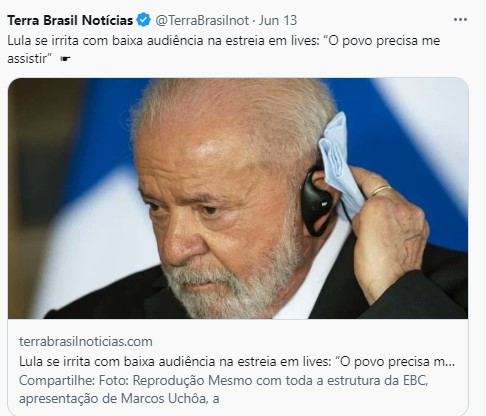This screenshot has height=416, width=486.
Task: Open the Terra Brasil Notícias profile name
Action: 70,20
